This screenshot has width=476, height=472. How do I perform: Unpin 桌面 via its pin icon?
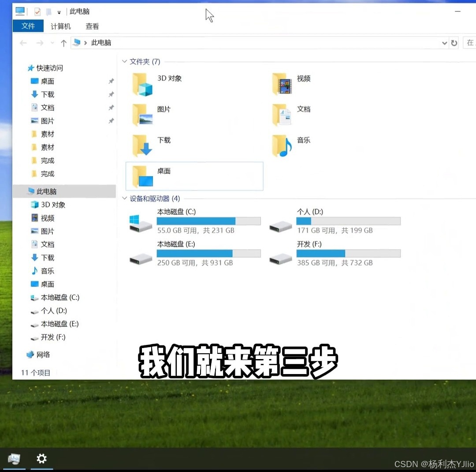pyautogui.click(x=111, y=81)
